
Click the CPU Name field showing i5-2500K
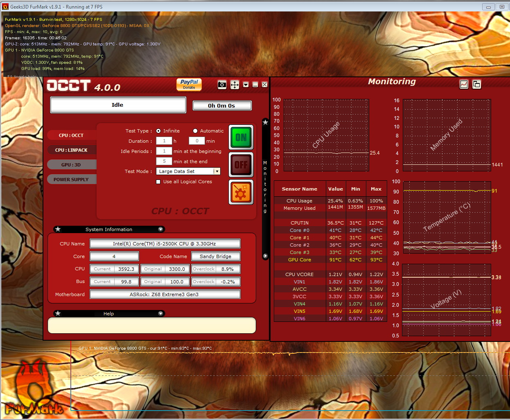pyautogui.click(x=165, y=244)
